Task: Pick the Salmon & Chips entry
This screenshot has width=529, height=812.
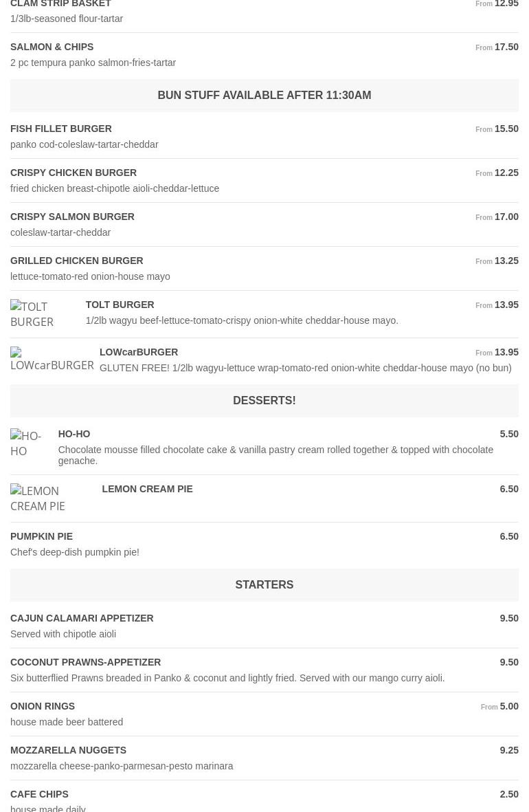Action: click(52, 47)
